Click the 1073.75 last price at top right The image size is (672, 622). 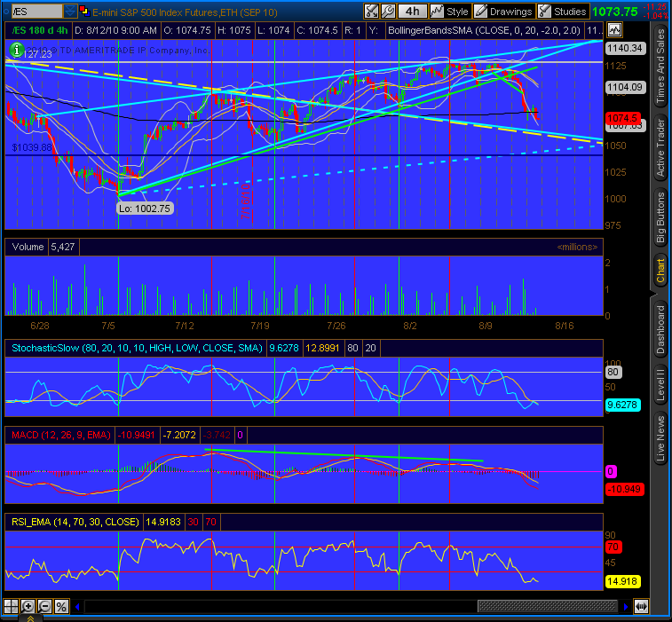(615, 12)
